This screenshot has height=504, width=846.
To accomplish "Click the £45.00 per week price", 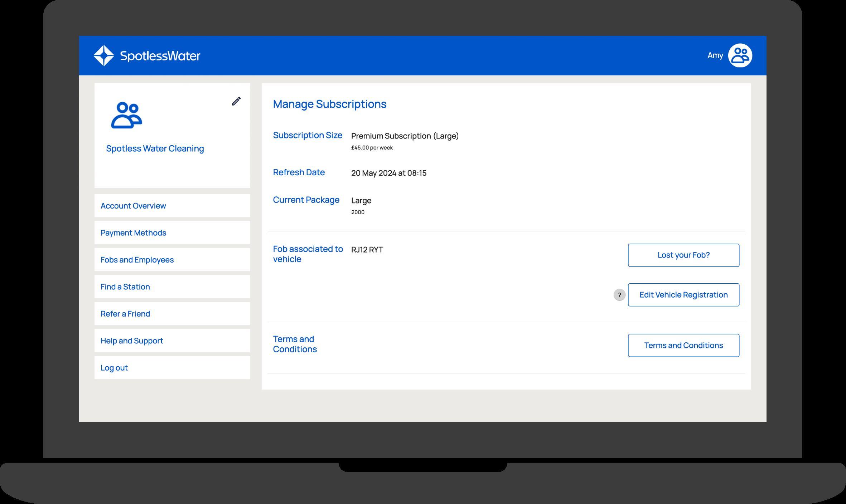I will (372, 148).
